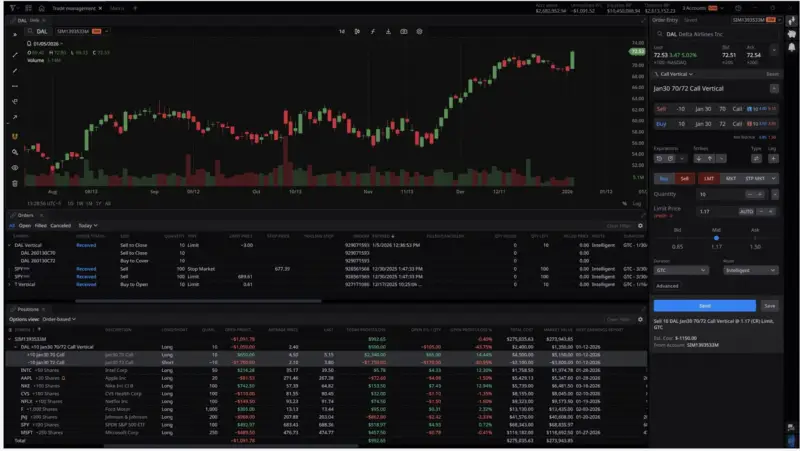Screen dimensions: 800x451
Task: Toggle the Log scale on the chart
Action: (x=637, y=204)
